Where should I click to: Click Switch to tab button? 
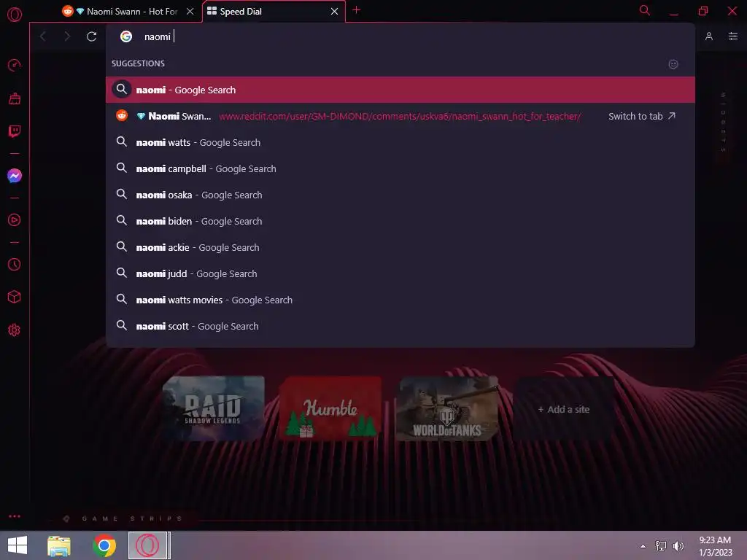642,116
